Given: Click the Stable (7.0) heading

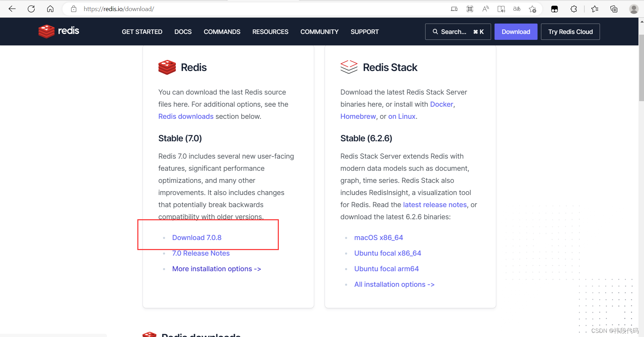Looking at the screenshot, I should (180, 138).
